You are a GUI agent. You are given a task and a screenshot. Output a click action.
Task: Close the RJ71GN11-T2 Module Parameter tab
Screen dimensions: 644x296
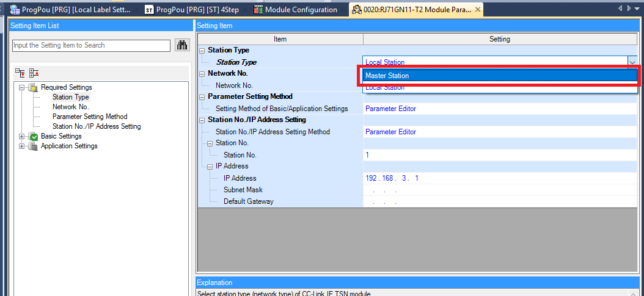pyautogui.click(x=478, y=9)
